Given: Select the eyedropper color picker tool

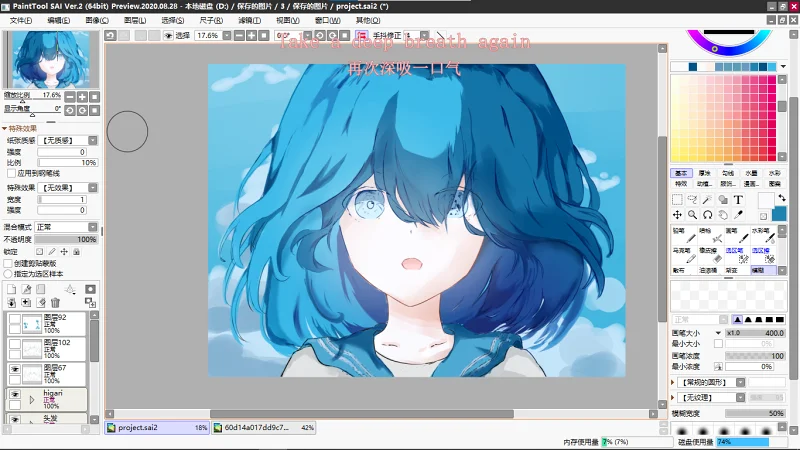Looking at the screenshot, I should [x=738, y=215].
